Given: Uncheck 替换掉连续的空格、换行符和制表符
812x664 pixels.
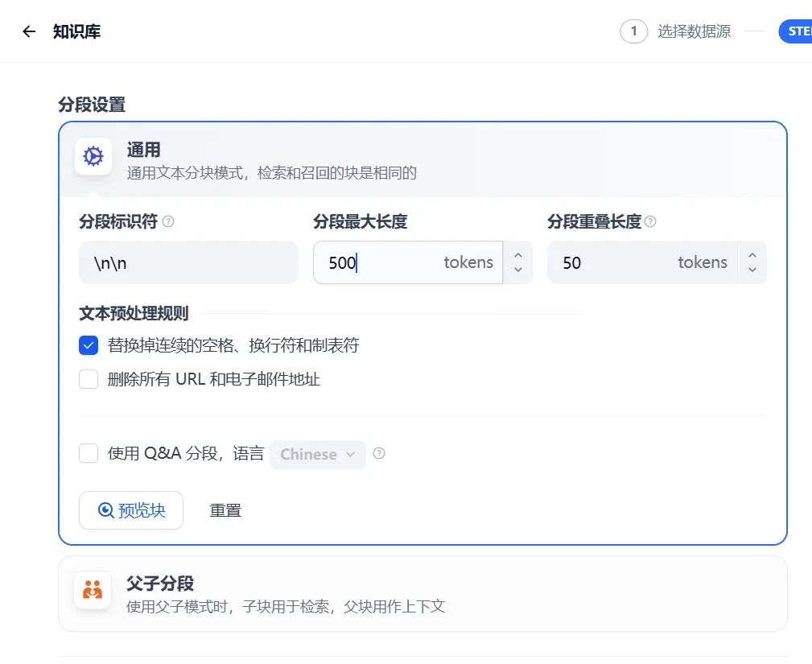Looking at the screenshot, I should [89, 345].
